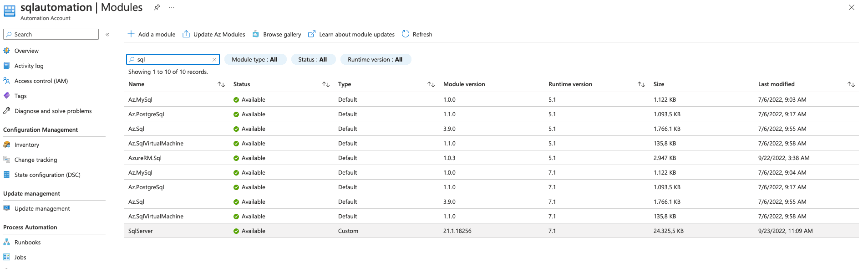Screen dimensions: 868x269
Task: Select the SqlServer custom module row
Action: coord(141,231)
